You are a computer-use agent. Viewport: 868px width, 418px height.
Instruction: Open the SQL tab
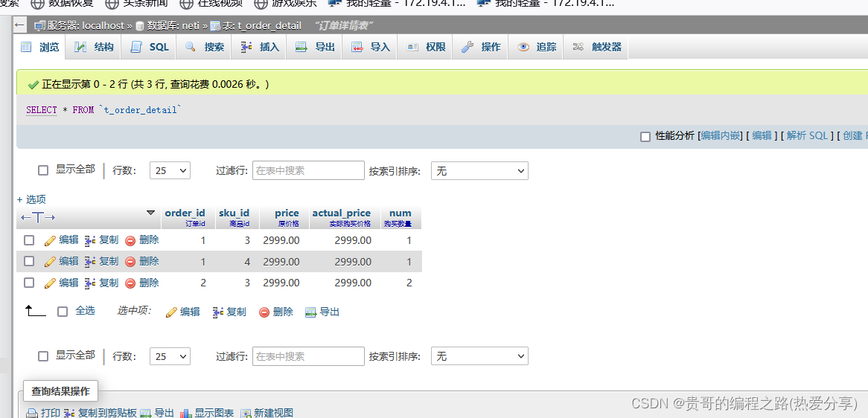coord(150,48)
